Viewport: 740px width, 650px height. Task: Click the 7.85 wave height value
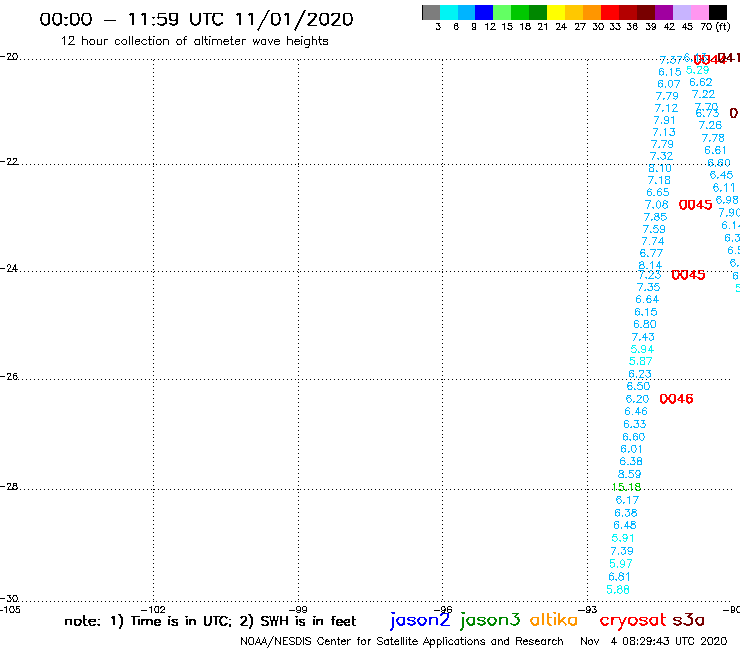tap(656, 217)
